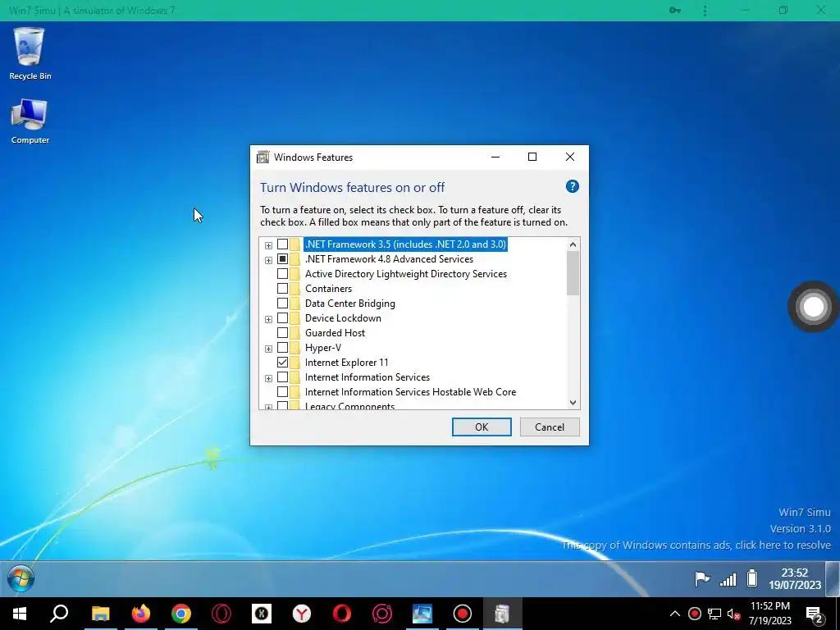Check the Data Center Bridging box
Image resolution: width=840 pixels, height=630 pixels.
tap(282, 304)
